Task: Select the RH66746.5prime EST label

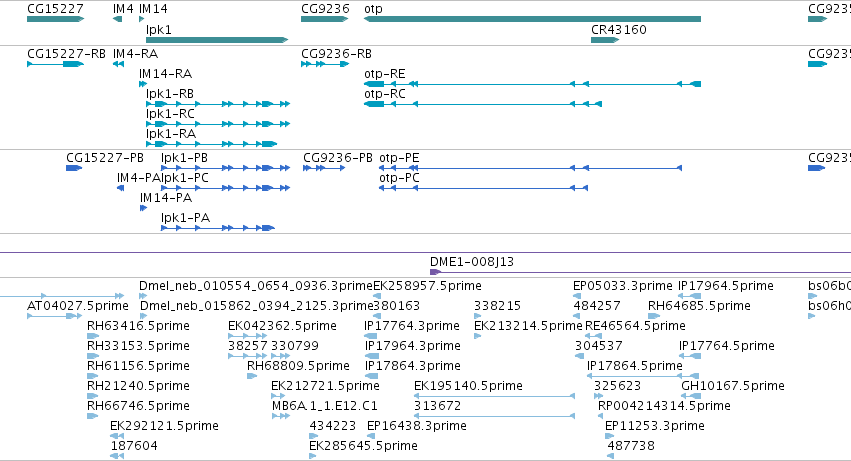Action: [138, 407]
